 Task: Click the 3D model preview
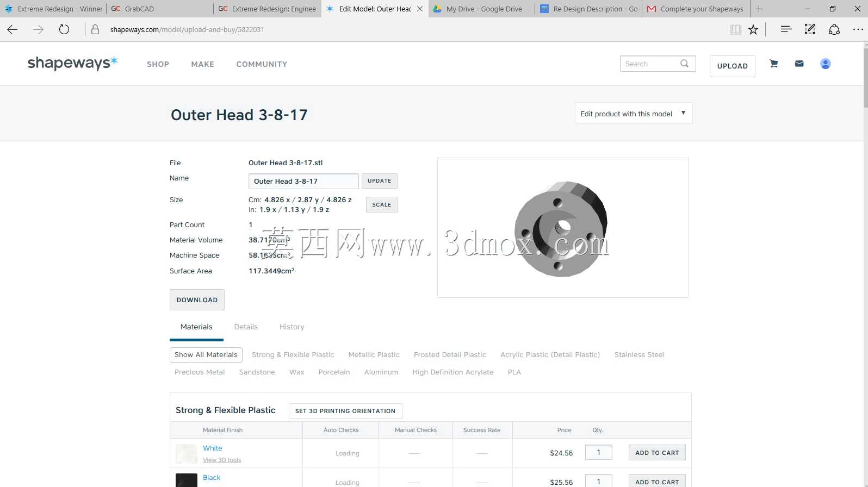point(562,228)
